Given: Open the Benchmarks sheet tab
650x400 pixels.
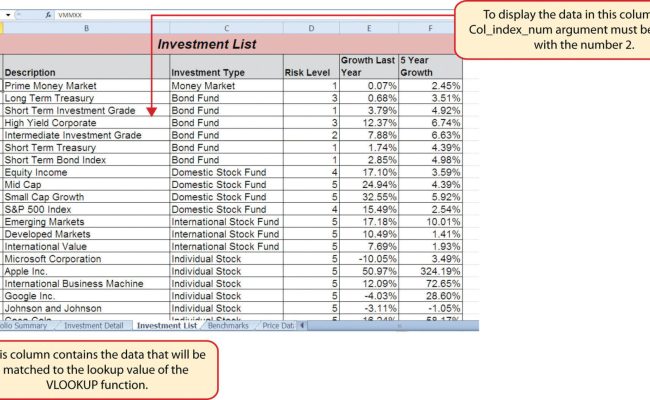Looking at the screenshot, I should [x=228, y=326].
